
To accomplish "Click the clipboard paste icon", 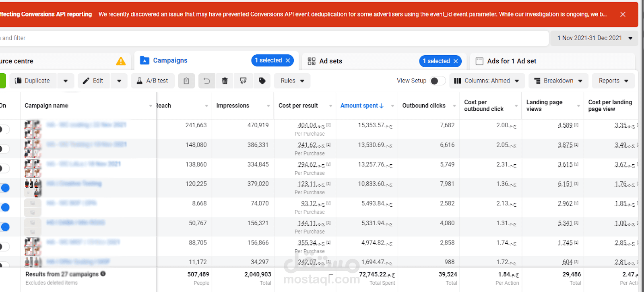I will click(186, 81).
